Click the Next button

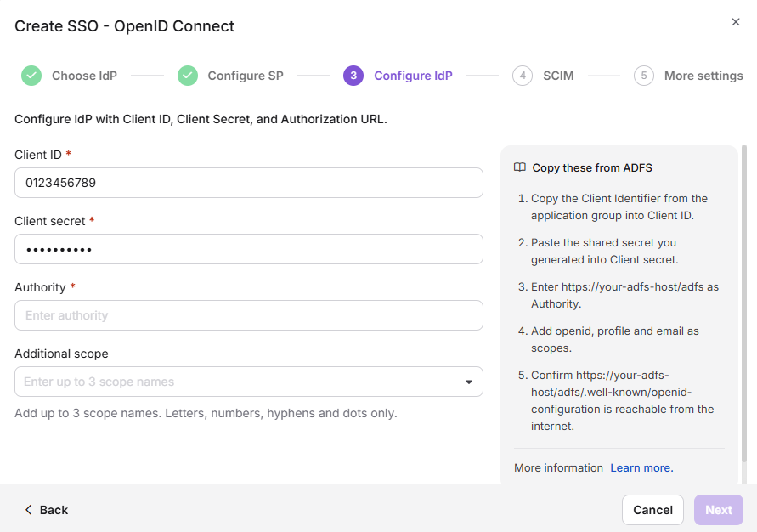tap(719, 510)
